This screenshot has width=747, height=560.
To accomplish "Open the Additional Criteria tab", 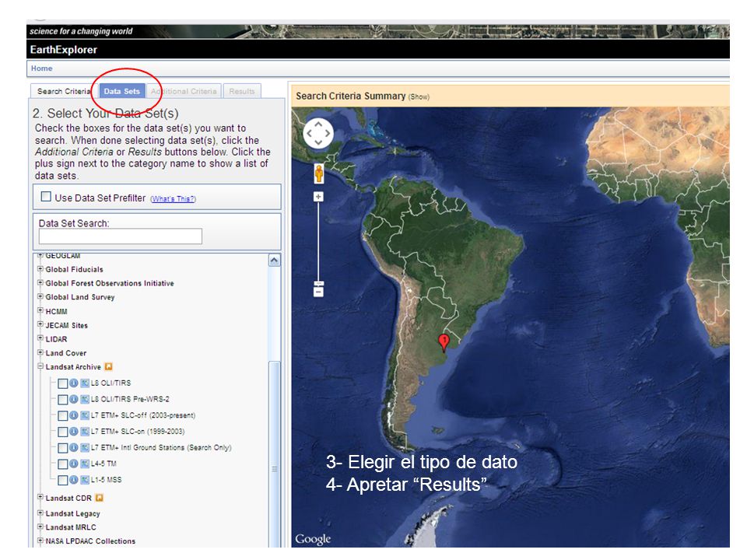I will click(x=184, y=91).
